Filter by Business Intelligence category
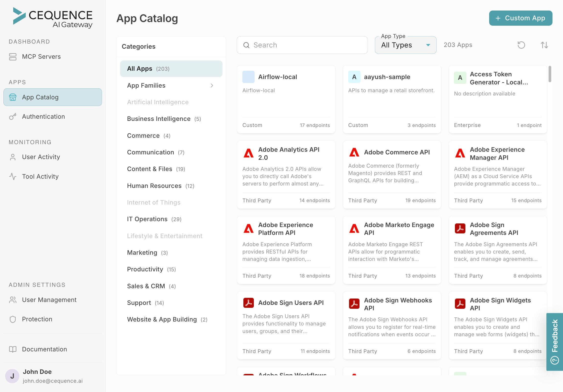Screen dimensions: 563x392 pos(159,119)
